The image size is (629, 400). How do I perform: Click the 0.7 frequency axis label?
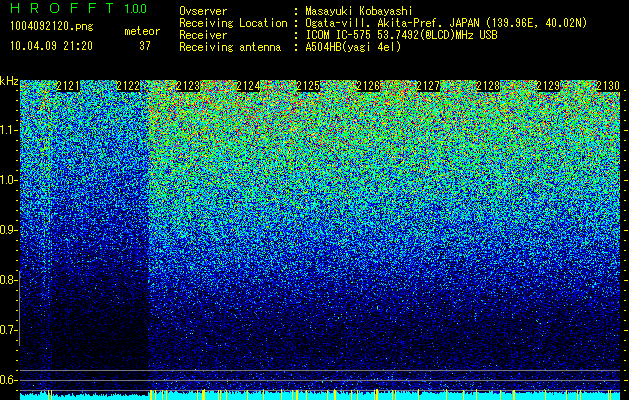[7, 330]
